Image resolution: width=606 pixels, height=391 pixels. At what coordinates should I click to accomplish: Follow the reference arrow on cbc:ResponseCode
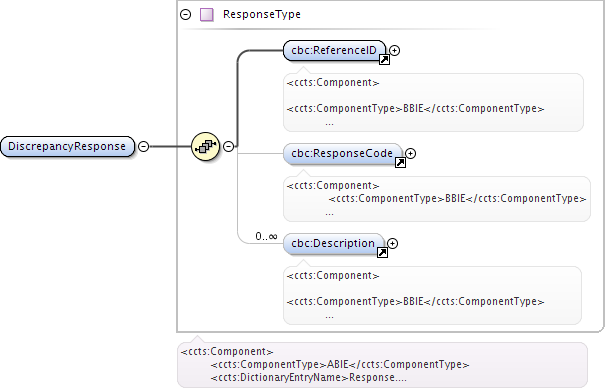click(400, 163)
